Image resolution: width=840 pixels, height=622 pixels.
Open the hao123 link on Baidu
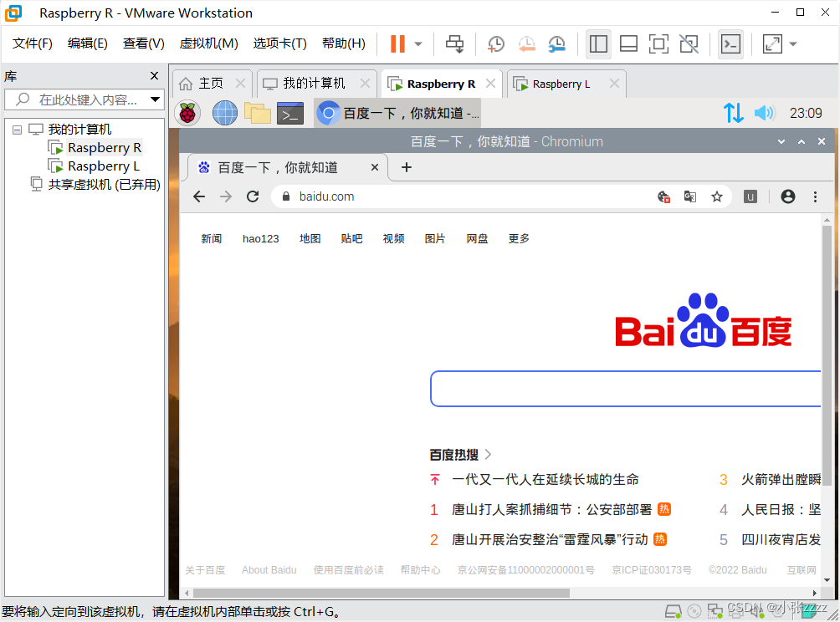click(x=260, y=238)
